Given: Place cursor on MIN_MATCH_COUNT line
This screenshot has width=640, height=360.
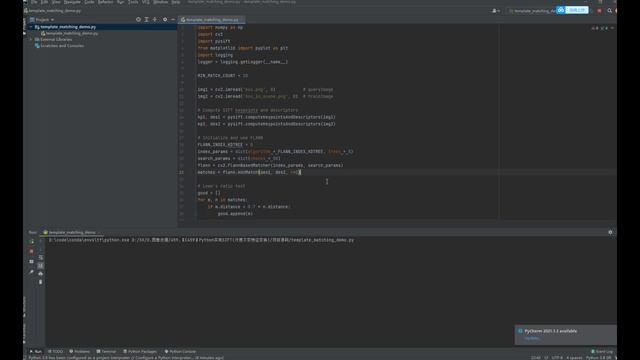Looking at the screenshot, I should (222, 76).
